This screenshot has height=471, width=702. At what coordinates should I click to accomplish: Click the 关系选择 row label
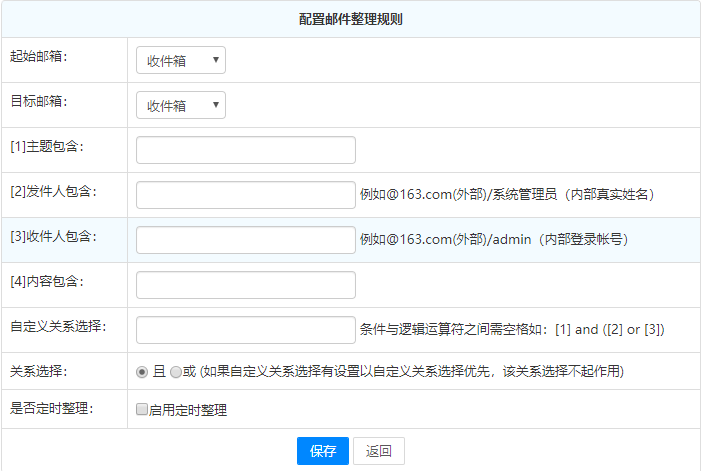click(x=39, y=370)
